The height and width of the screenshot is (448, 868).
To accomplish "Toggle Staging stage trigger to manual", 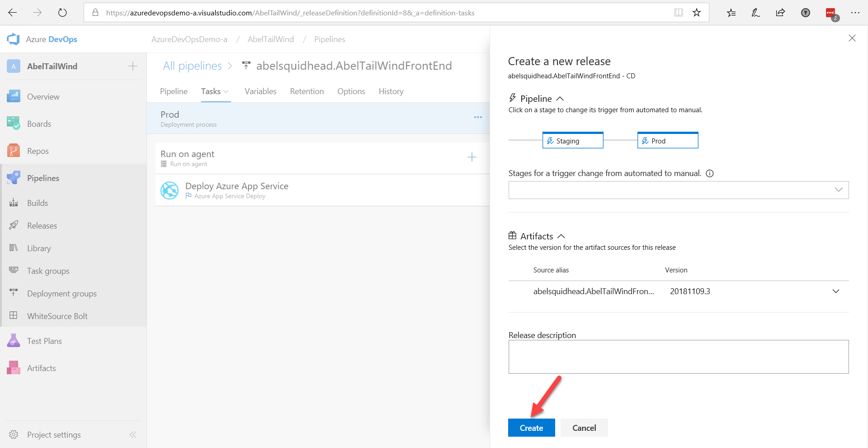I will point(573,140).
